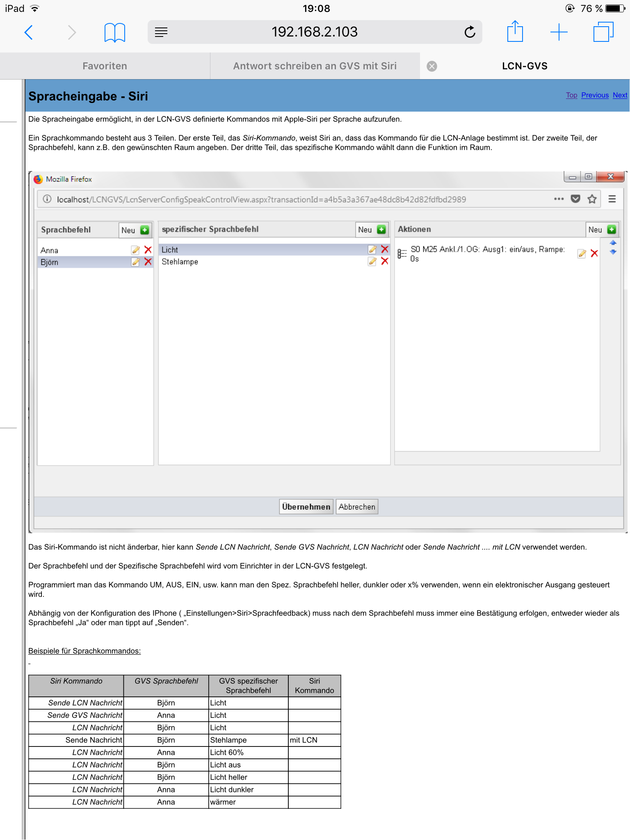Viewport: 630px width, 840px height.
Task: Show all open tabs overview
Action: [x=603, y=32]
